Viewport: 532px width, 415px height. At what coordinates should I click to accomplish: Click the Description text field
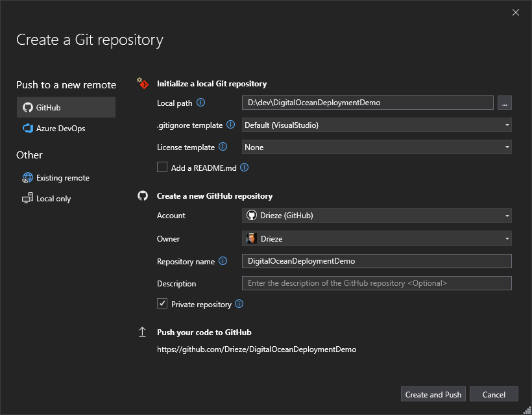(376, 283)
